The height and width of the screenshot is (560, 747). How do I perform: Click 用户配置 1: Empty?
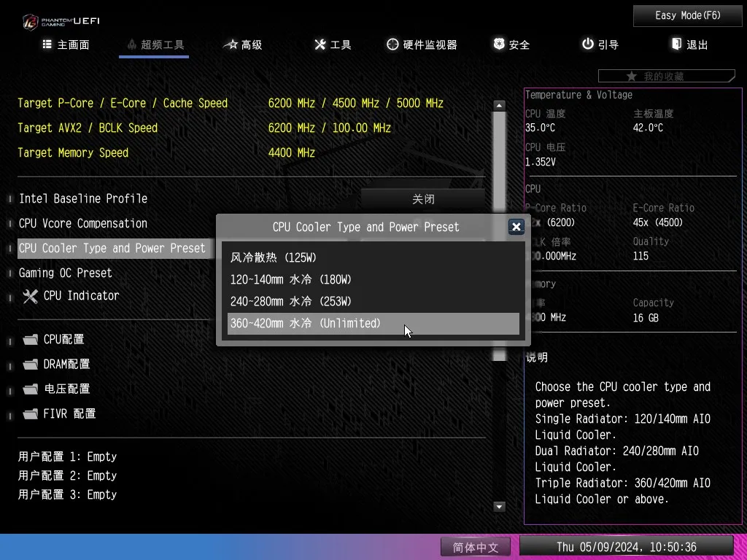(x=67, y=456)
